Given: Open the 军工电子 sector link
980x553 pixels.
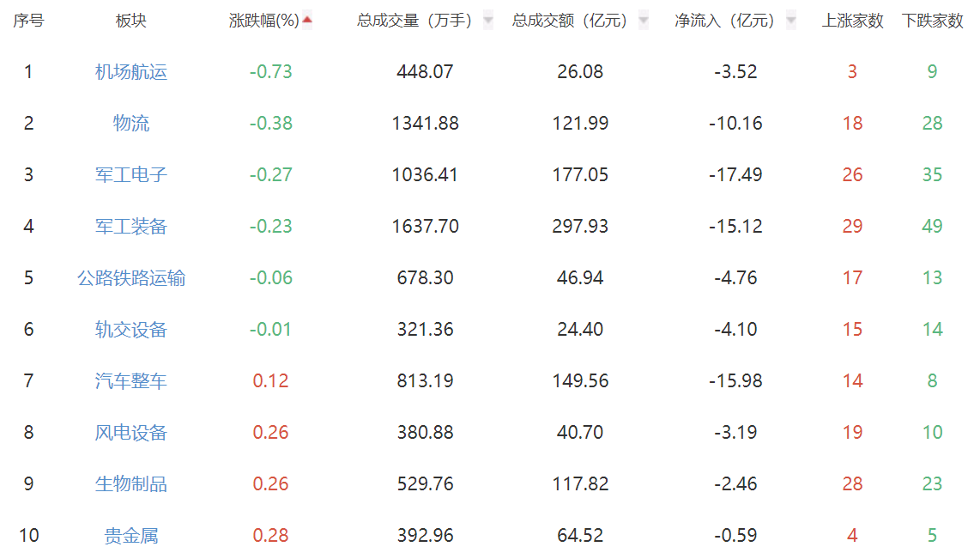Looking at the screenshot, I should [x=131, y=175].
